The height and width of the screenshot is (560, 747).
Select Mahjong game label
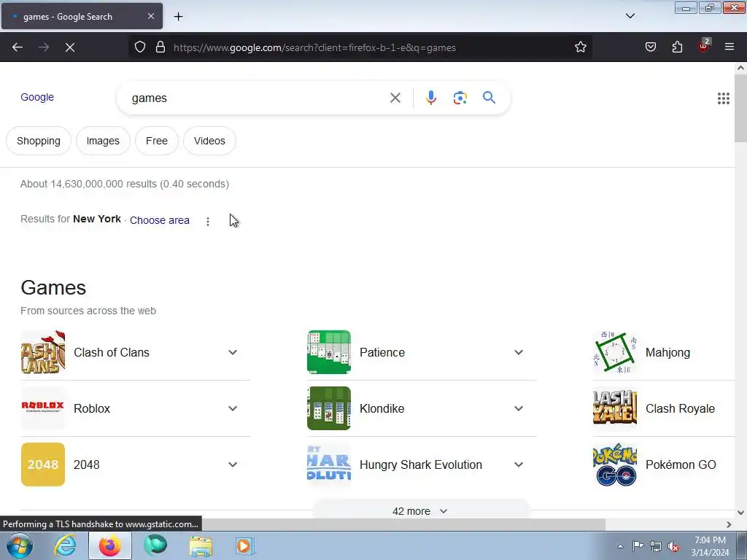tap(667, 352)
